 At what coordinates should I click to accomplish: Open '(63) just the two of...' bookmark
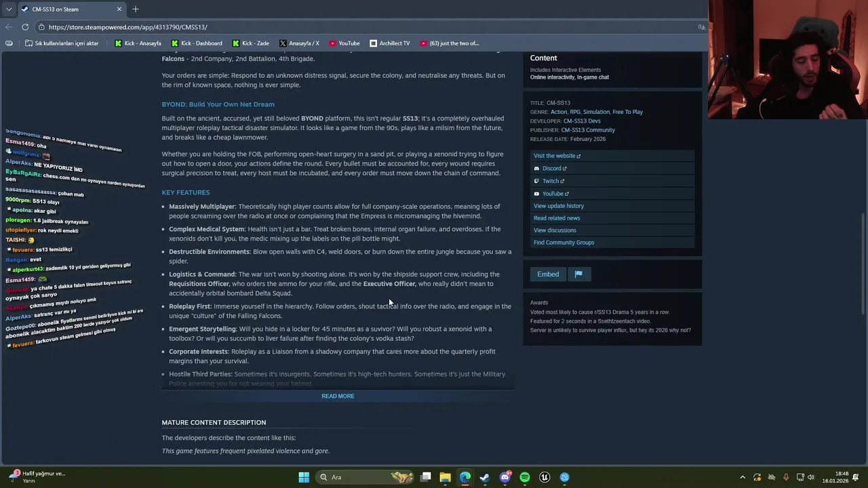[x=450, y=43]
